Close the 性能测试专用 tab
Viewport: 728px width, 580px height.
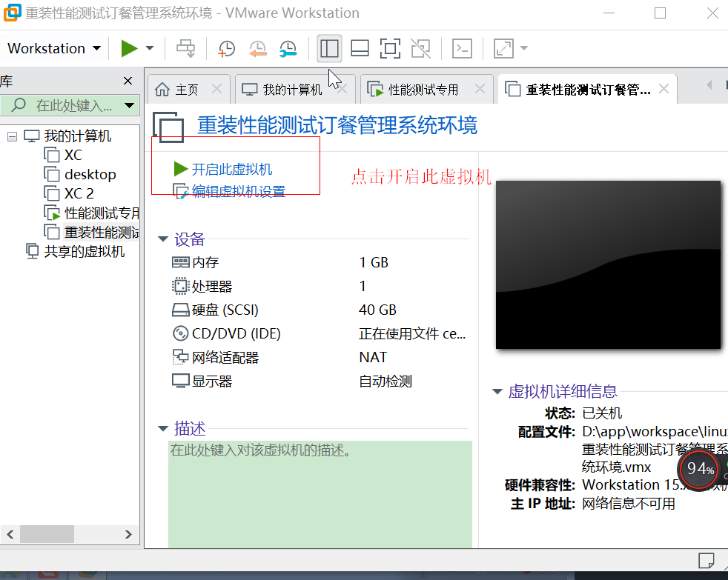pyautogui.click(x=480, y=89)
